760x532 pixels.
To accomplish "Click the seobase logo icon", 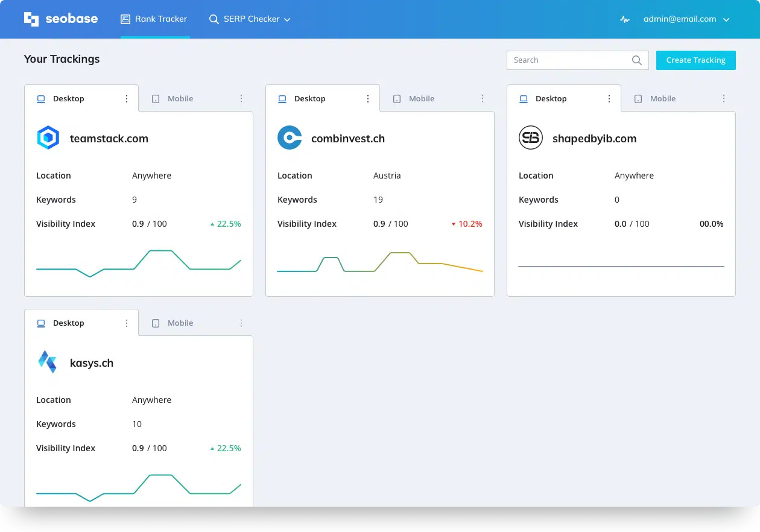I will click(x=31, y=19).
